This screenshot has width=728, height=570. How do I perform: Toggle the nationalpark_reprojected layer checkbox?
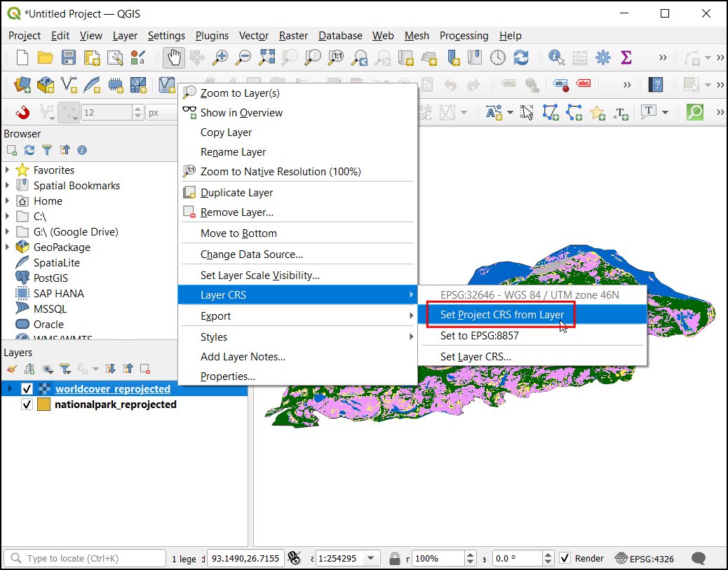coord(27,405)
